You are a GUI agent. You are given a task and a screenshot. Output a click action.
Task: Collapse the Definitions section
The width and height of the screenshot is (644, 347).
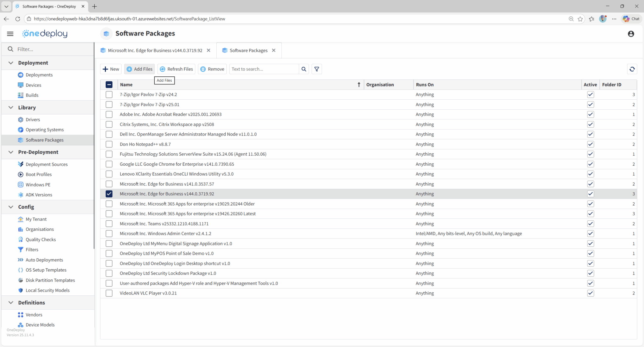tap(11, 303)
